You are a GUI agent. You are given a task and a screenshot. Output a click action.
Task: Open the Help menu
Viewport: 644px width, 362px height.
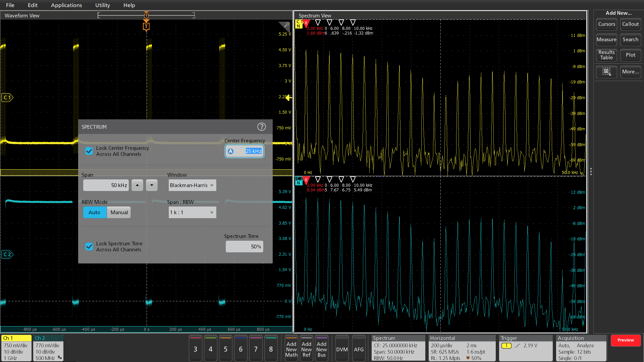(x=129, y=5)
